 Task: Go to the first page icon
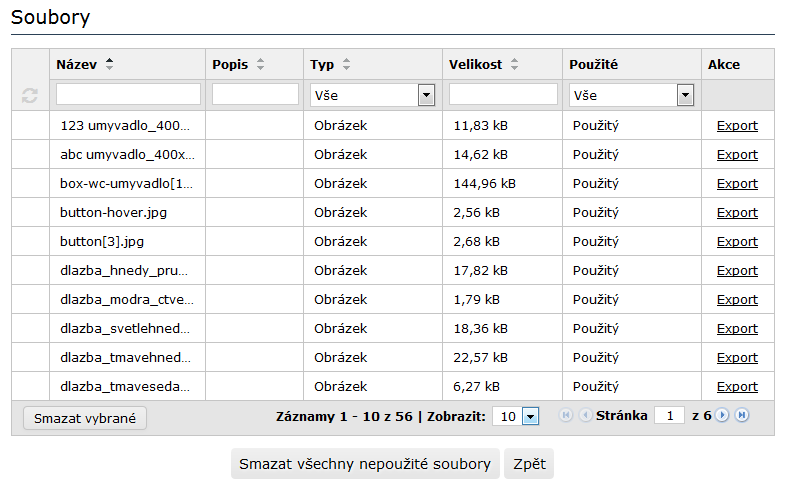pos(566,416)
